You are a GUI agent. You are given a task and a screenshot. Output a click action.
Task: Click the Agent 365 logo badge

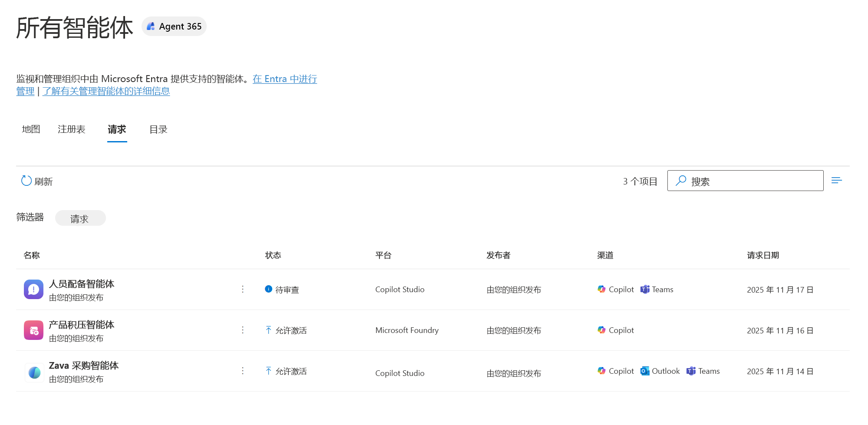pyautogui.click(x=174, y=26)
